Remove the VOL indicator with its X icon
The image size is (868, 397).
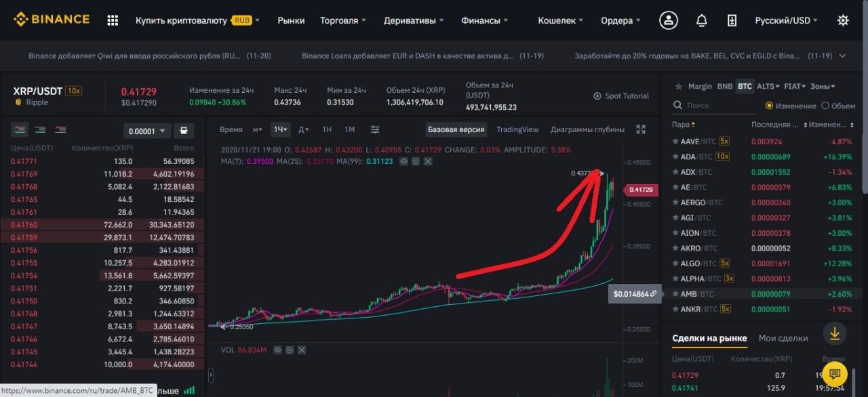click(x=302, y=350)
